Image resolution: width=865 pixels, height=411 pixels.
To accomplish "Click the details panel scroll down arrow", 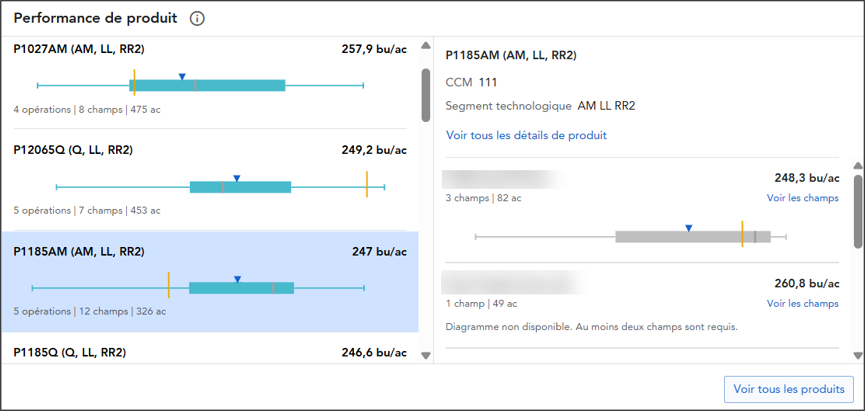I will tap(857, 356).
